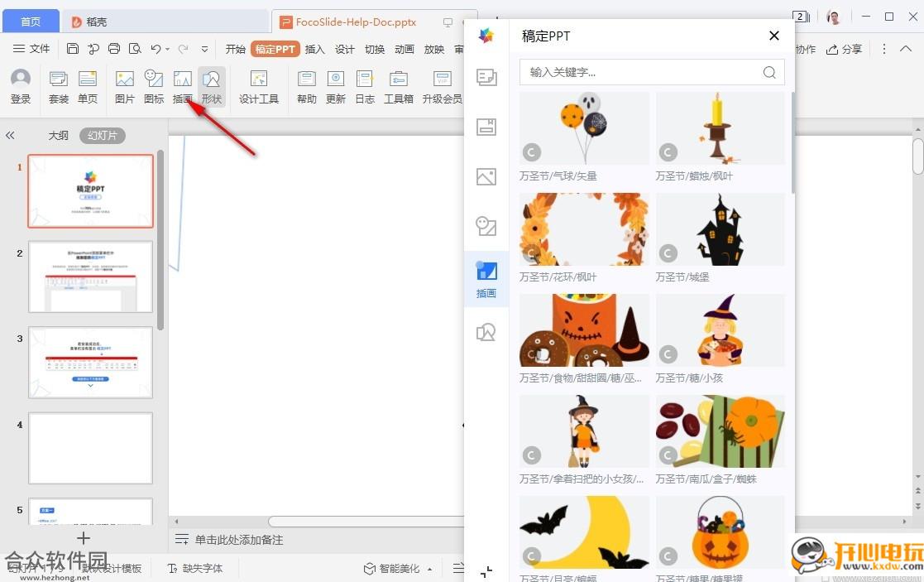924x582 pixels.
Task: Switch to 大纲 outline view
Action: point(59,135)
